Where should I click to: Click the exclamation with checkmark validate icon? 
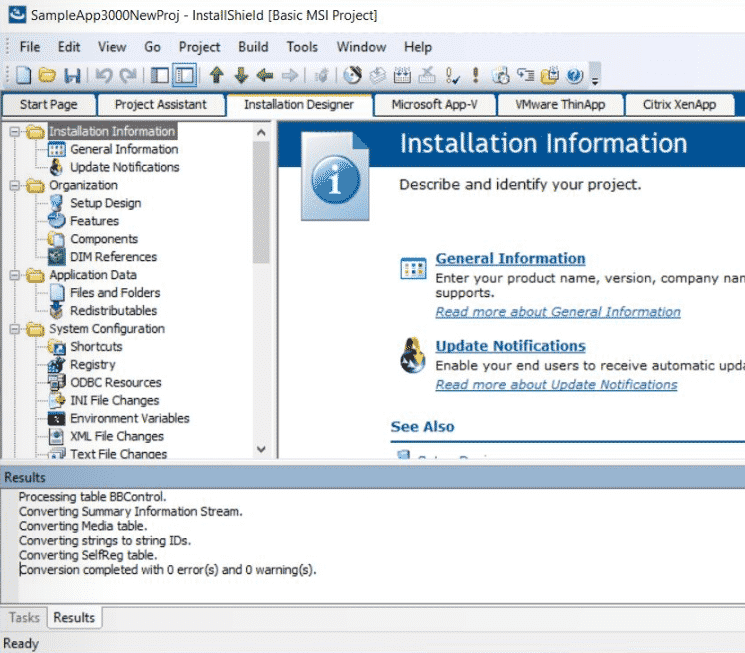point(452,76)
